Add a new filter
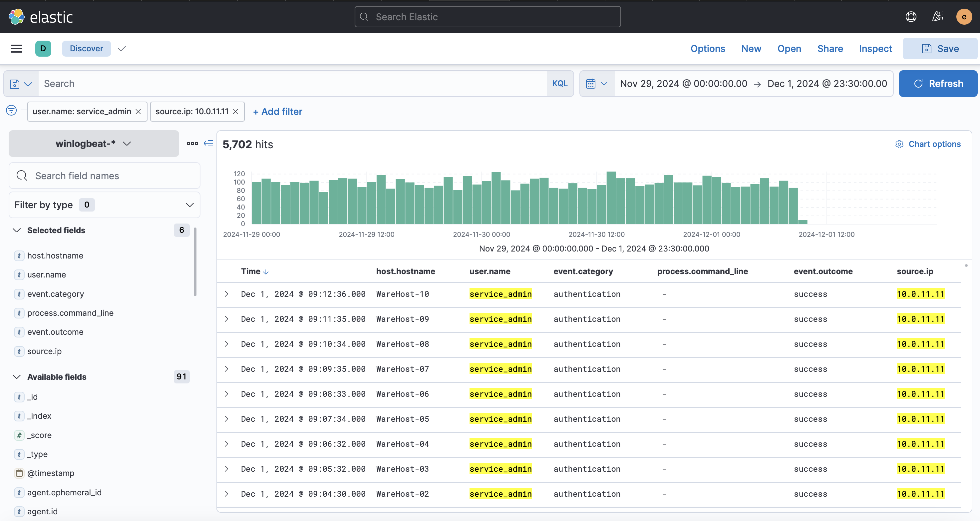 click(x=277, y=112)
